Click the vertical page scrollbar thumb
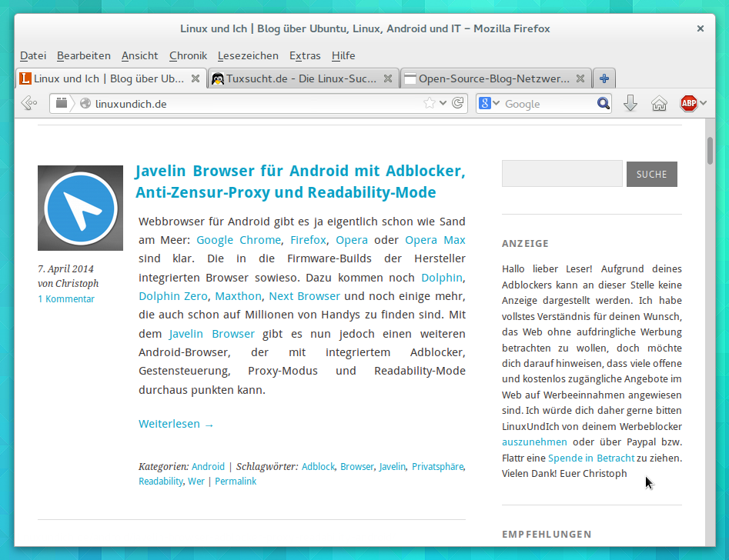This screenshot has width=729, height=560. [x=710, y=151]
